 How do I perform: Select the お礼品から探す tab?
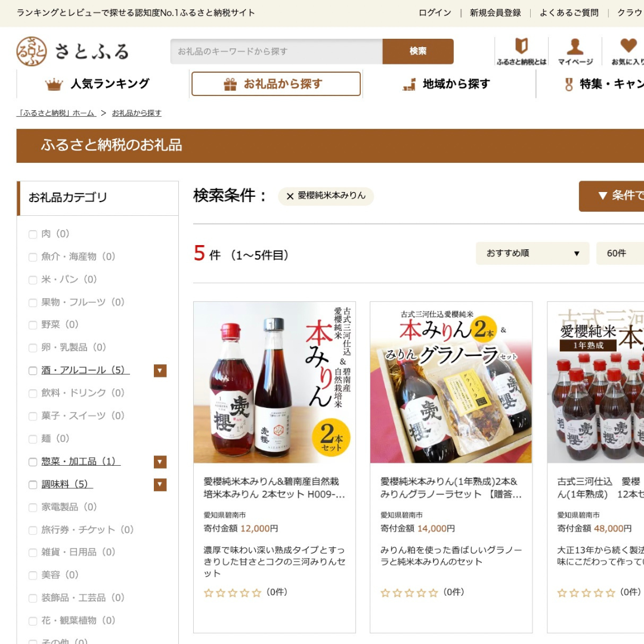(276, 84)
